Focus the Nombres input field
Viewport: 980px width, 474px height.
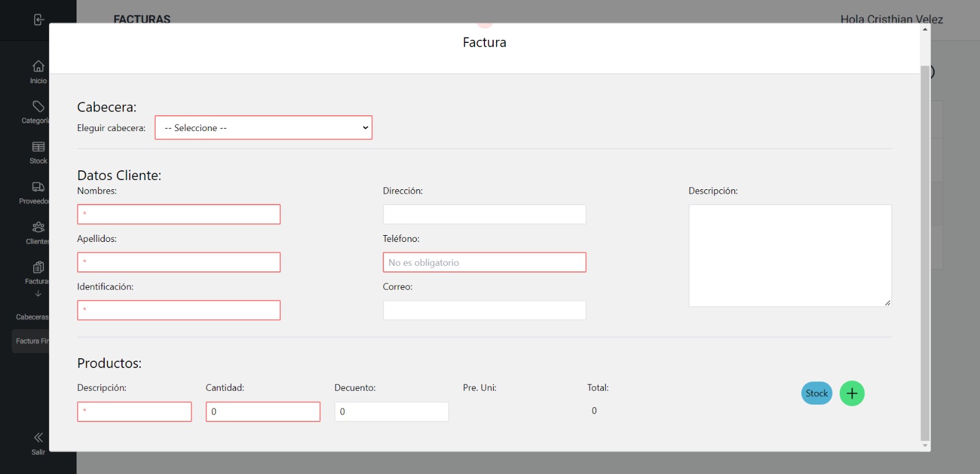click(x=179, y=214)
